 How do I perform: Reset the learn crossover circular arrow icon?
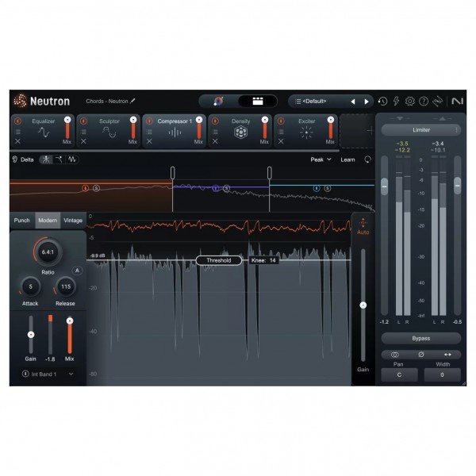[367, 159]
